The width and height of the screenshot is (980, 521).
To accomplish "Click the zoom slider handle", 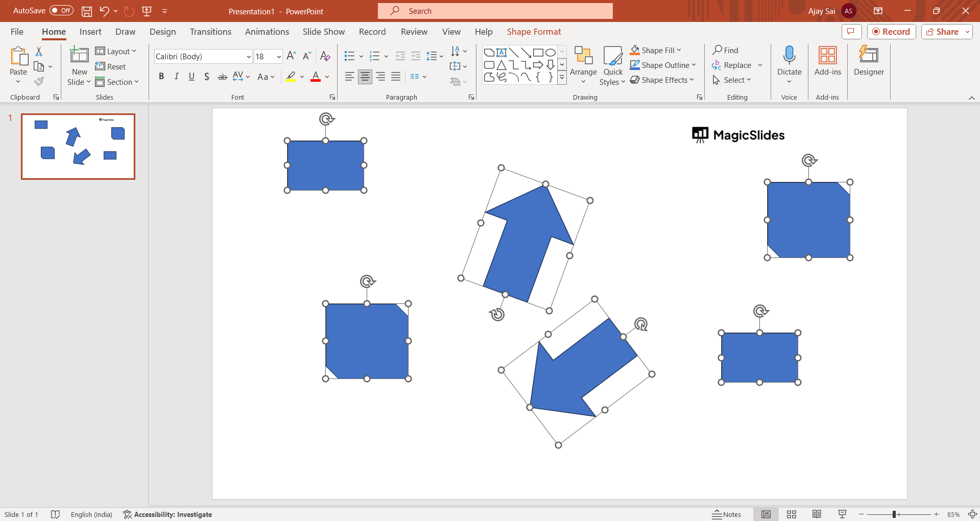I will pos(894,514).
